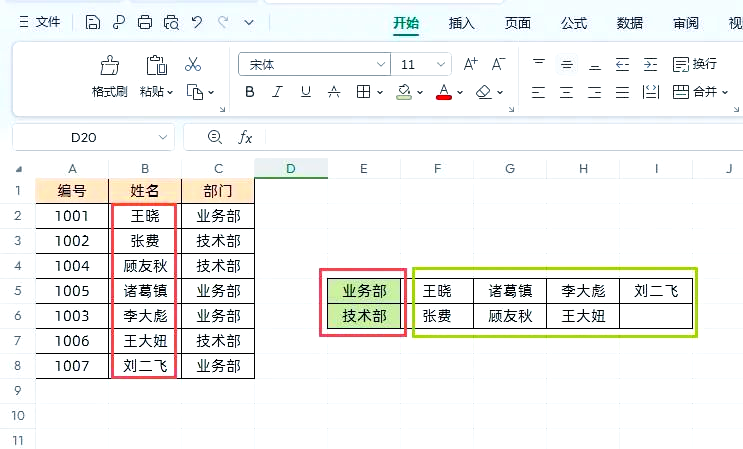Undo the last action
Image resolution: width=743 pixels, height=449 pixels.
197,22
